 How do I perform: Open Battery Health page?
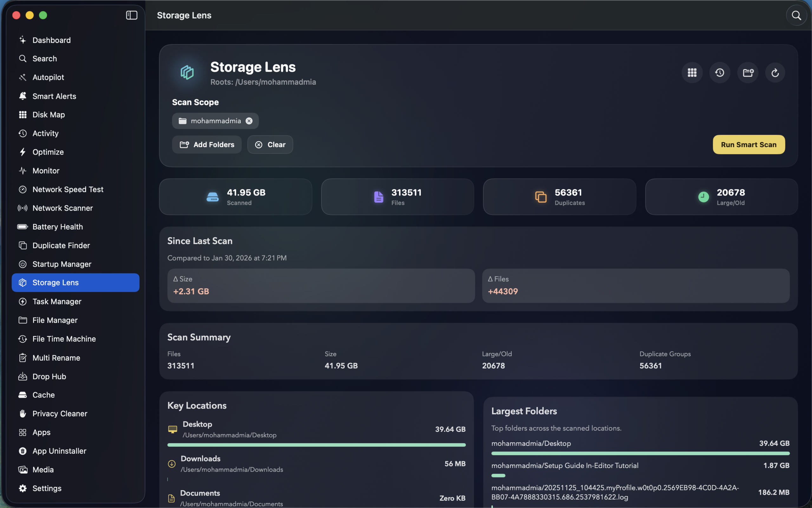[x=75, y=227]
